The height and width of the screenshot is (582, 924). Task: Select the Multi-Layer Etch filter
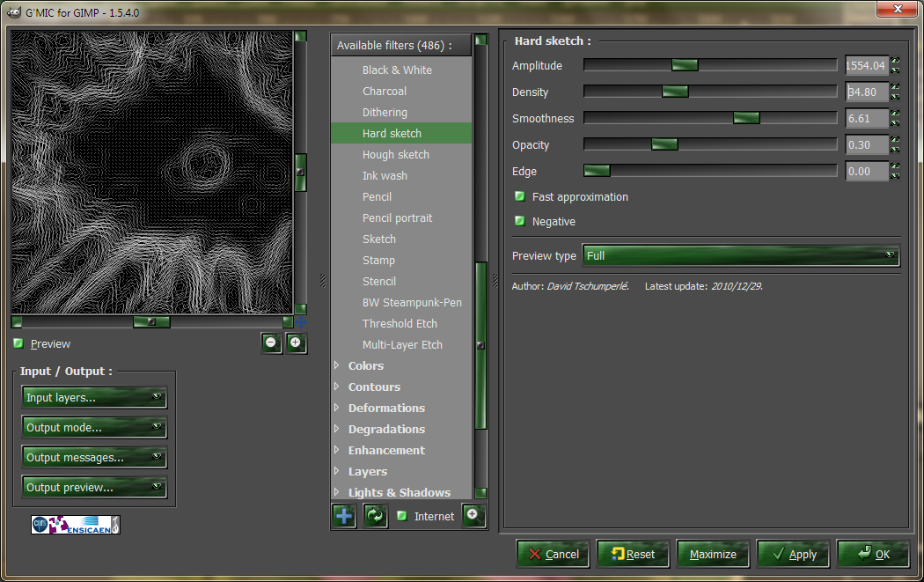[401, 345]
